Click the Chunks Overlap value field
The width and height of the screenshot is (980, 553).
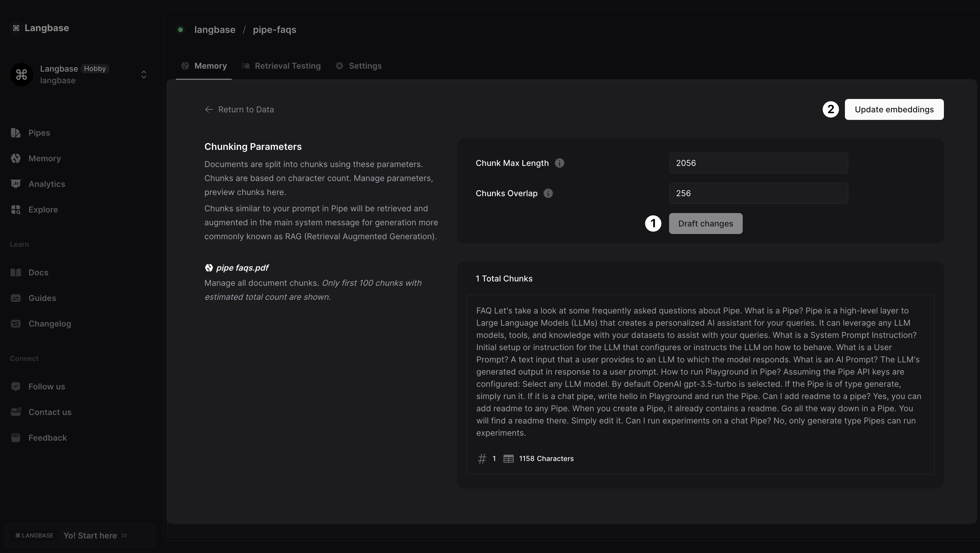coord(758,193)
